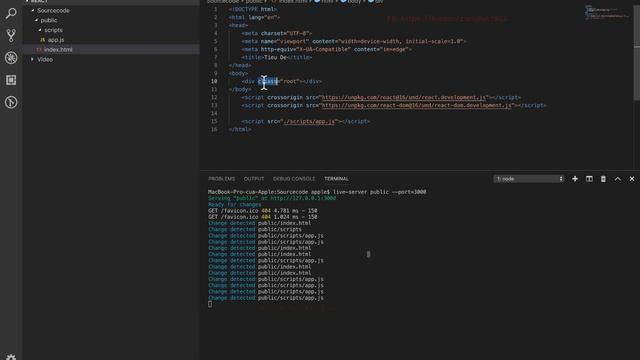
Task: Click the 'UTF-8' charset value on line 4
Action: click(x=298, y=33)
